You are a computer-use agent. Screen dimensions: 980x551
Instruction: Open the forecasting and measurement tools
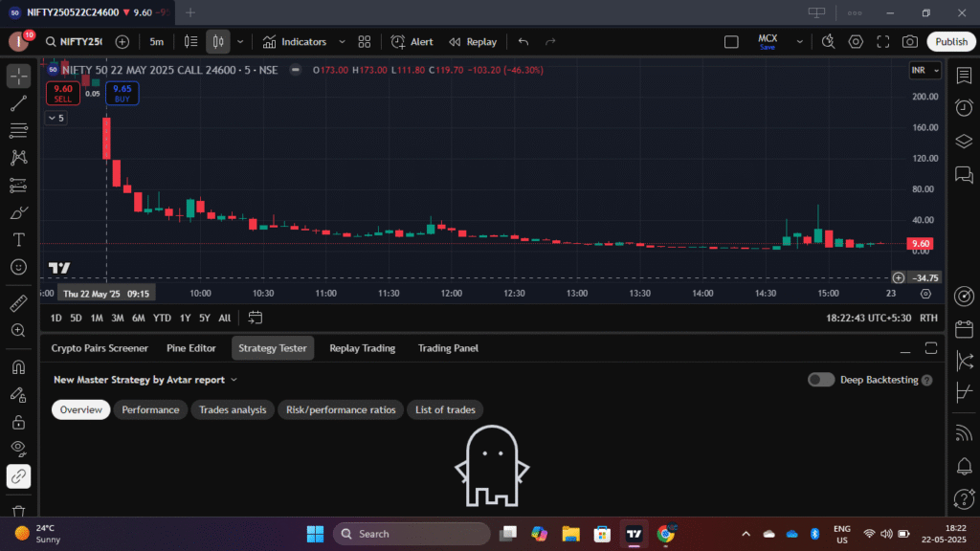click(19, 186)
